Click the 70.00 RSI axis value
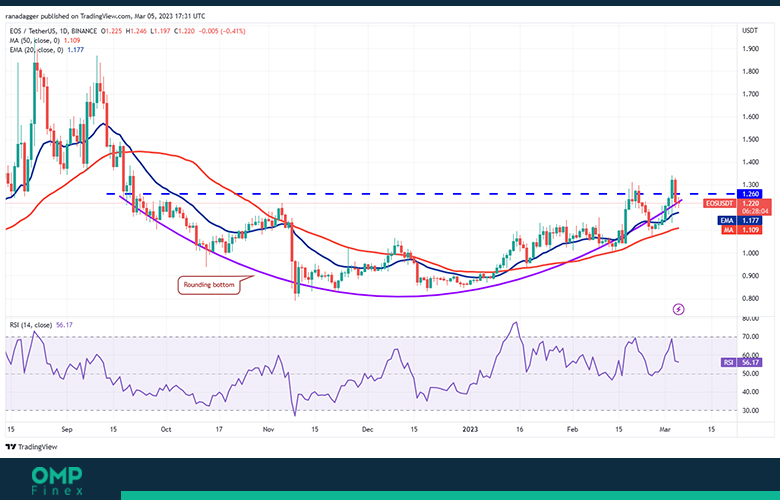 [x=750, y=337]
